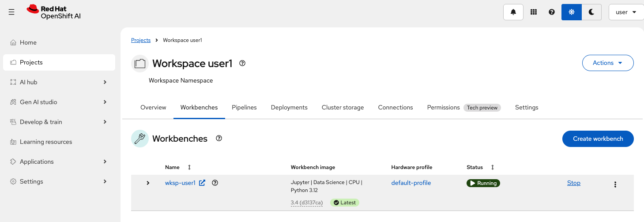Click the hamburger menu icon
Image resolution: width=644 pixels, height=222 pixels.
(x=11, y=12)
